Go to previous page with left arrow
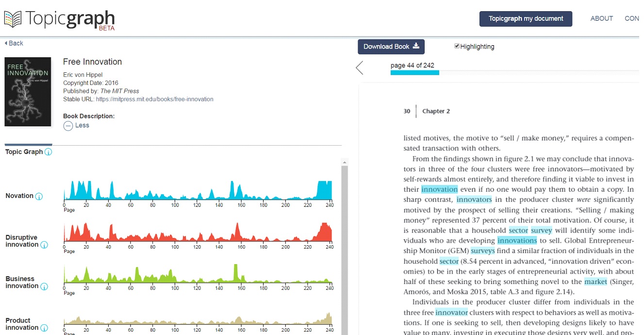 [360, 68]
